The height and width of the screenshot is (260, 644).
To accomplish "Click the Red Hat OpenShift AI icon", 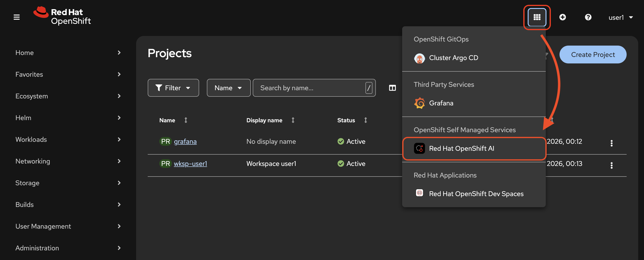I will (419, 148).
